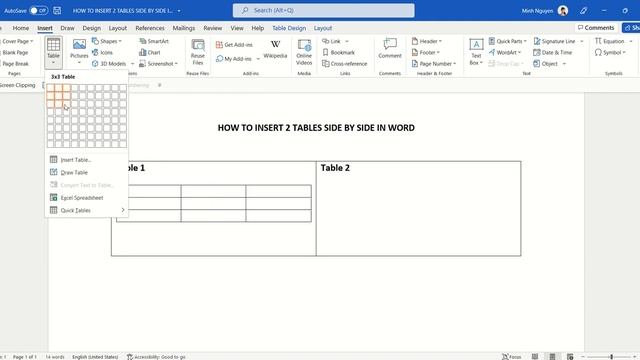The image size is (640, 360).
Task: Change language English (United States)
Action: (95, 357)
